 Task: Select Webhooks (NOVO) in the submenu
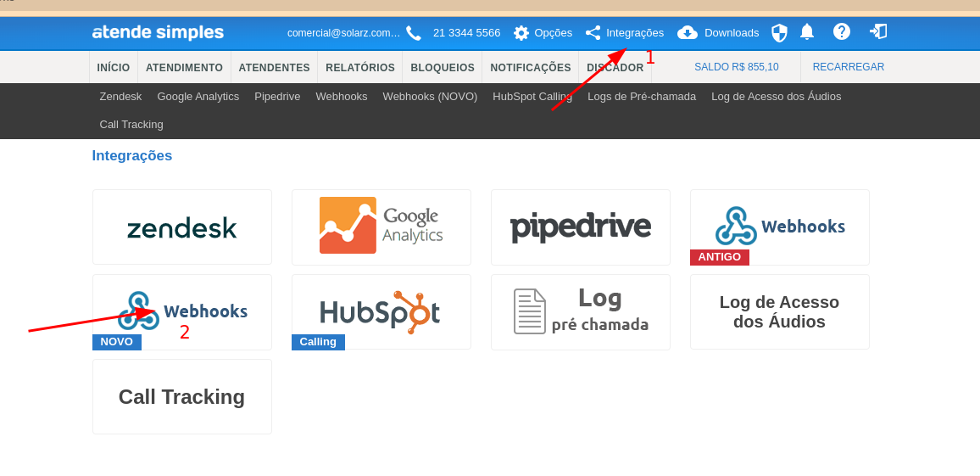pyautogui.click(x=430, y=97)
